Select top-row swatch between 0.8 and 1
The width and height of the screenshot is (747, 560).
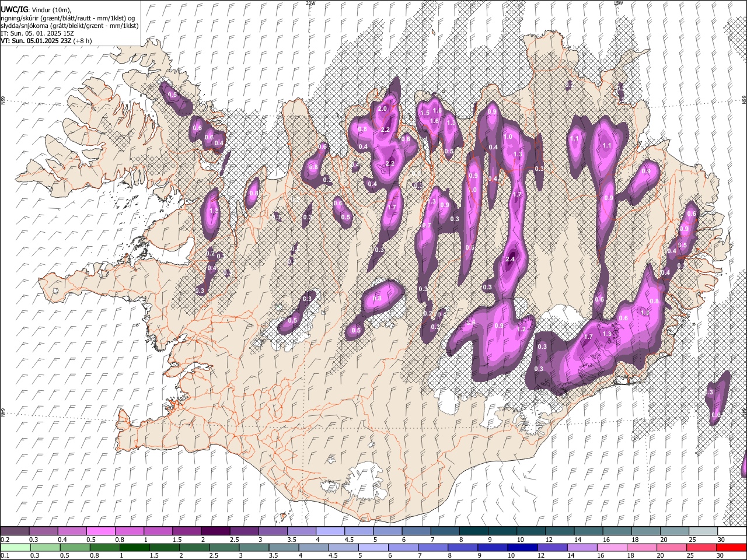coord(129,531)
